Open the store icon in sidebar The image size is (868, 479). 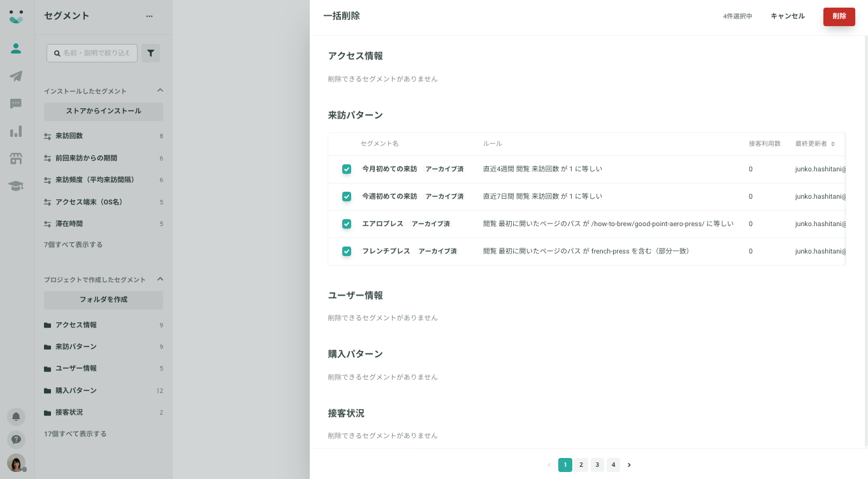click(16, 159)
